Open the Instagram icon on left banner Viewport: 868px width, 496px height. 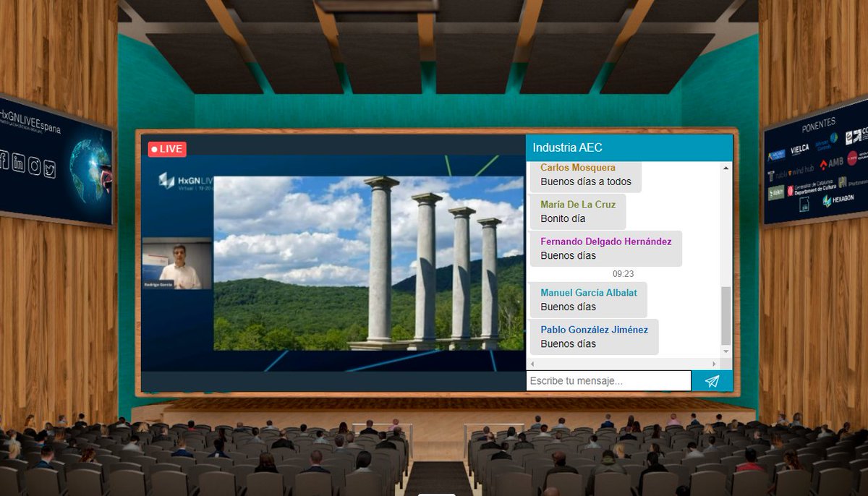click(x=34, y=166)
